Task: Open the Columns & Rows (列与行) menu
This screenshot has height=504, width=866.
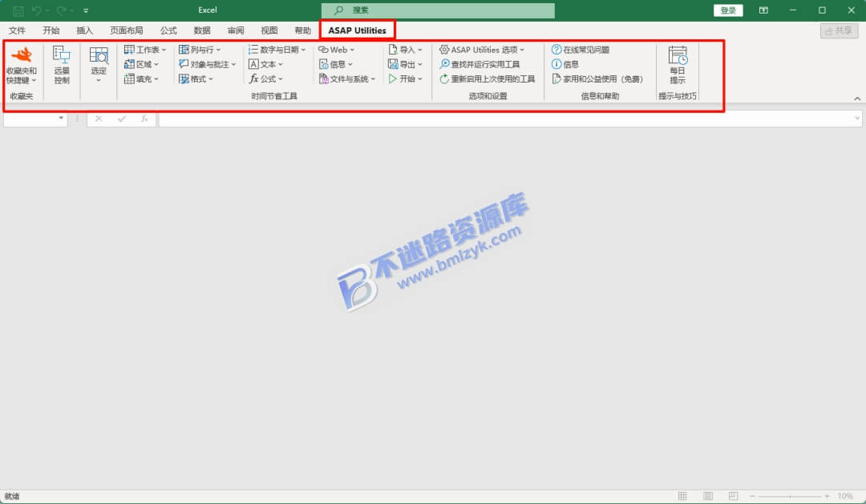Action: pos(200,50)
